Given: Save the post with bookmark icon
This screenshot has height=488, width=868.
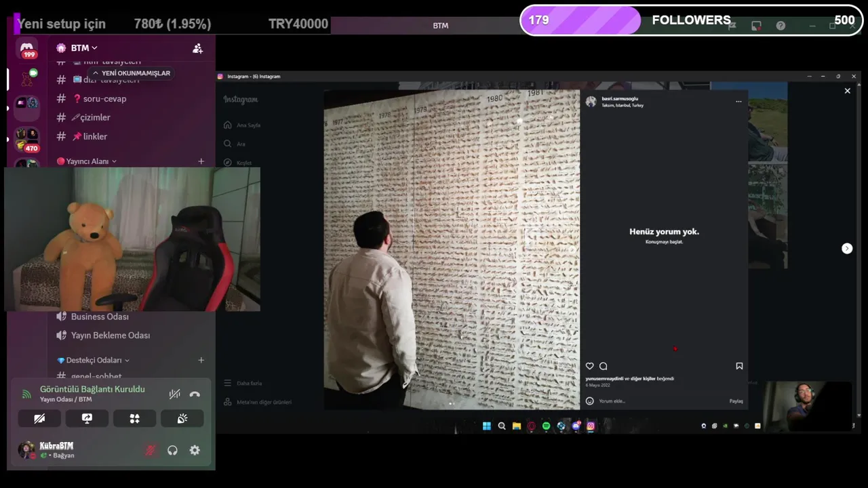Looking at the screenshot, I should tap(739, 366).
